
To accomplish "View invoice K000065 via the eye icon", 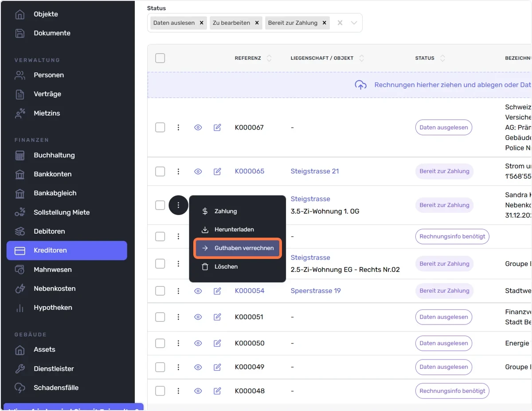I will tap(198, 171).
